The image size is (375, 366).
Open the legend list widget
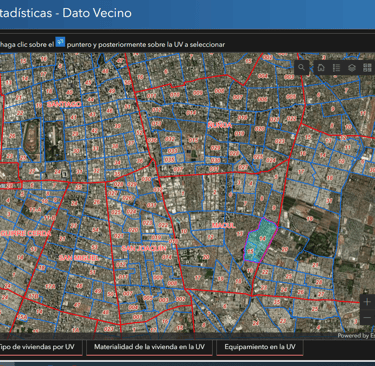pos(336,68)
